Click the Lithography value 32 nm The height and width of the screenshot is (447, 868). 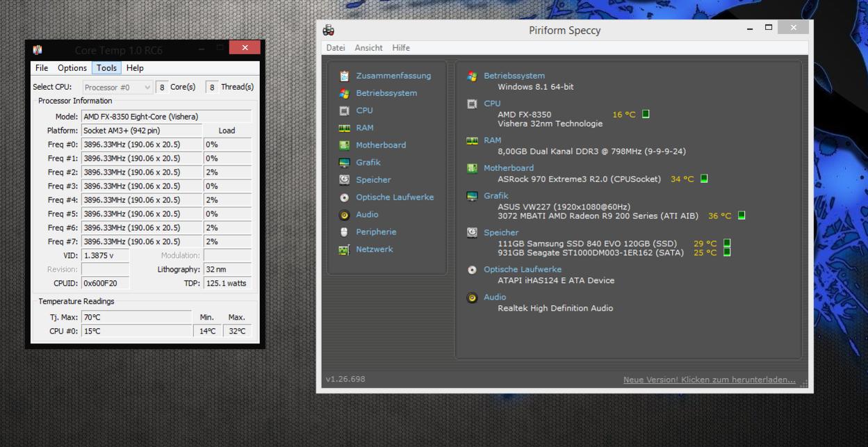(x=227, y=270)
